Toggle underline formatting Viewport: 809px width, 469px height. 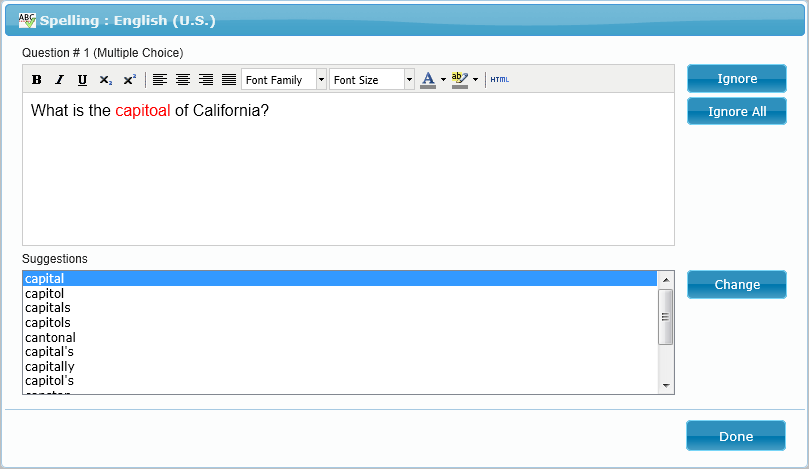pos(82,80)
